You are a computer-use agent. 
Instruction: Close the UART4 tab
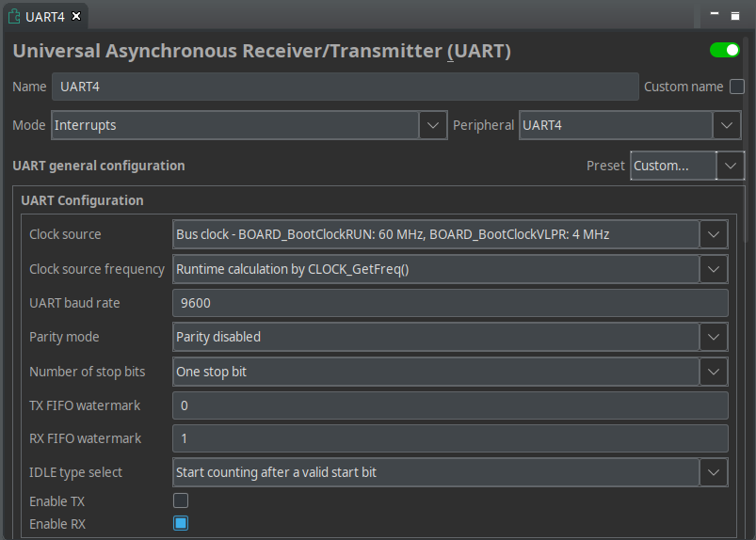point(76,16)
